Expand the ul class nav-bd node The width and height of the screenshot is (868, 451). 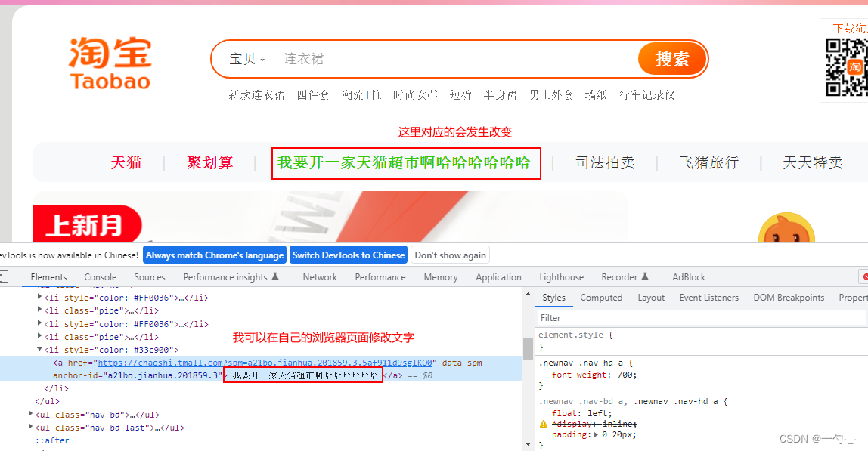30,414
